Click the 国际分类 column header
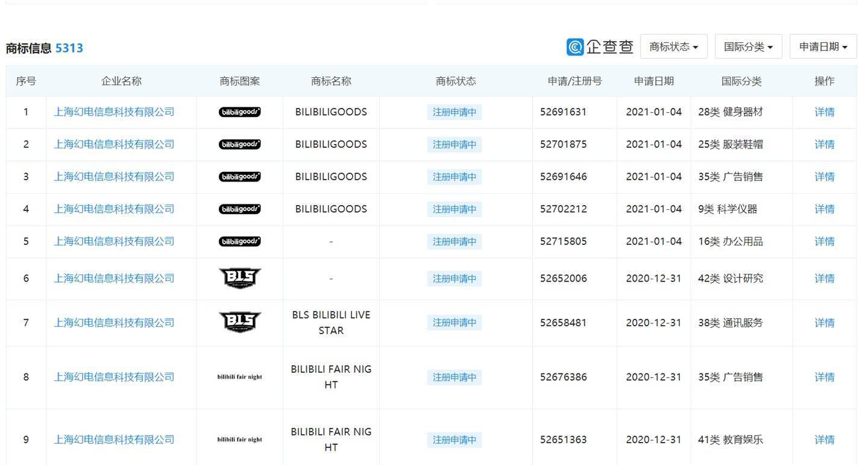Viewport: 868px width, 465px height. tap(741, 81)
